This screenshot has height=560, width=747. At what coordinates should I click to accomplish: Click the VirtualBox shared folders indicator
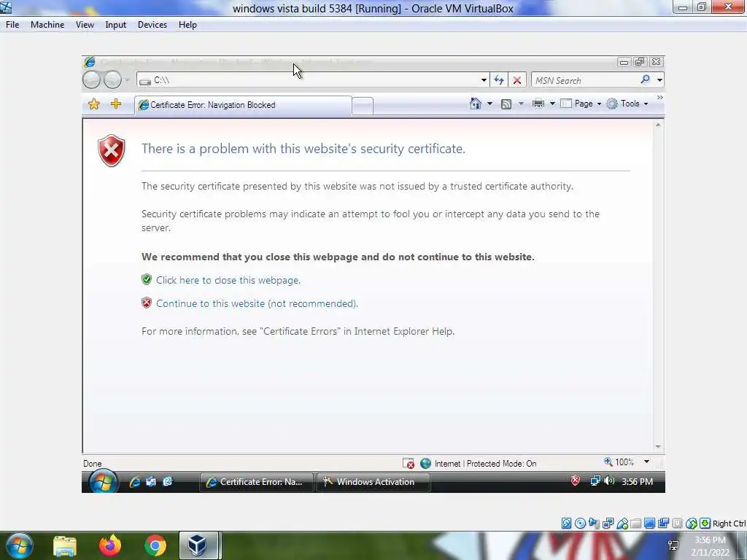pyautogui.click(x=635, y=524)
